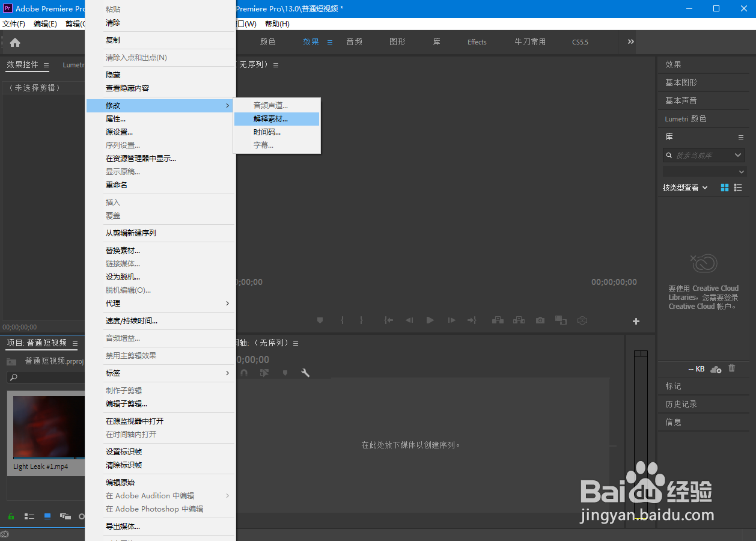Screen dimensions: 756x541
Task: Add a marker in program monitor
Action: click(x=320, y=320)
